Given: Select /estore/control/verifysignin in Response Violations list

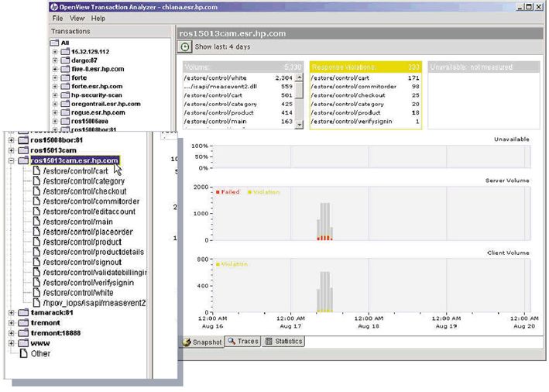Looking at the screenshot, I should pos(365,121).
